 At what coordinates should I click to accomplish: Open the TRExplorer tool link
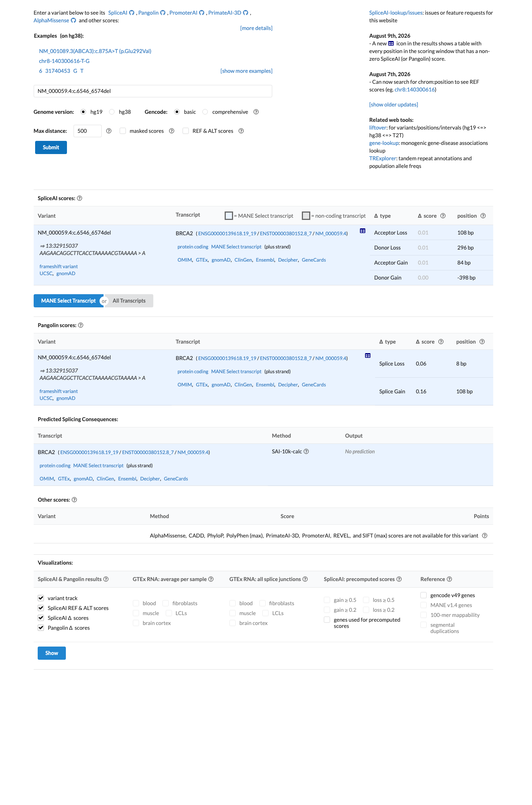[383, 158]
